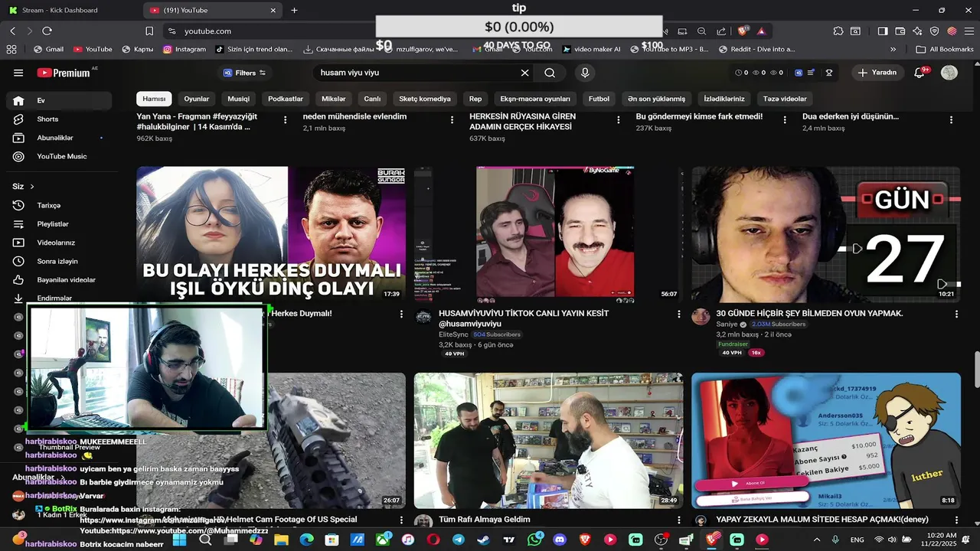
Task: Click the trophy icon in the extension toolbar
Action: click(x=829, y=73)
